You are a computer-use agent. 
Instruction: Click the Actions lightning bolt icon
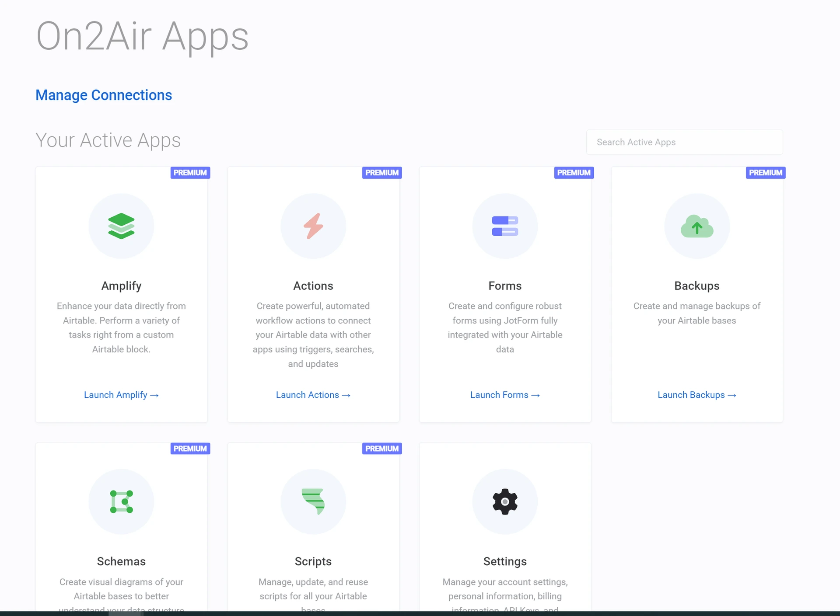click(313, 226)
